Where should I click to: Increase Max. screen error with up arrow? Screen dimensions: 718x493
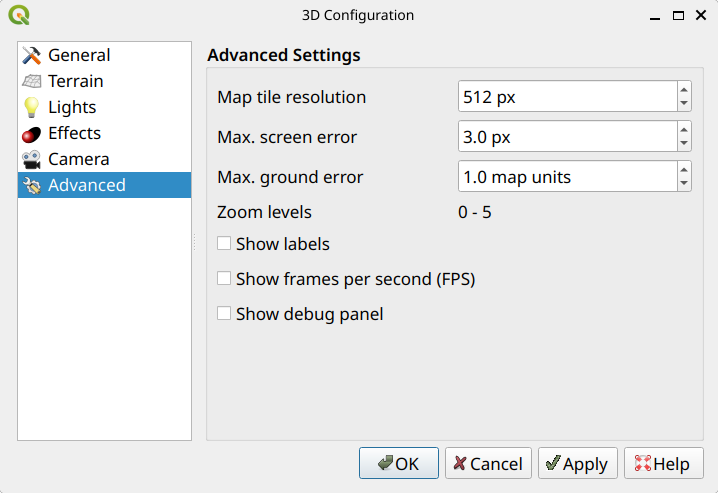[684, 129]
